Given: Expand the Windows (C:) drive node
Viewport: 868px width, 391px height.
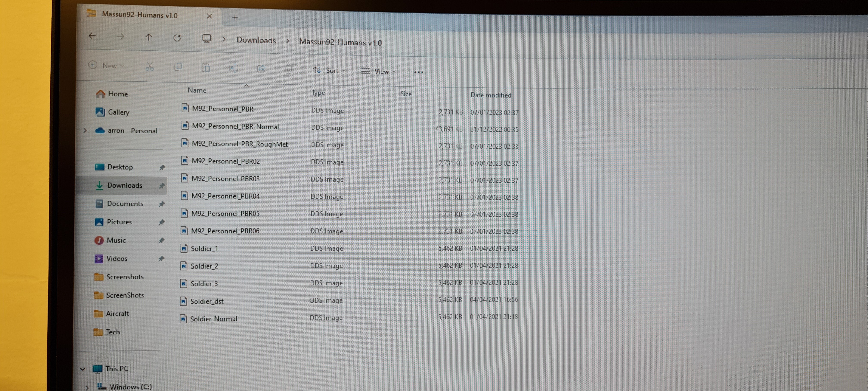Looking at the screenshot, I should point(87,388).
